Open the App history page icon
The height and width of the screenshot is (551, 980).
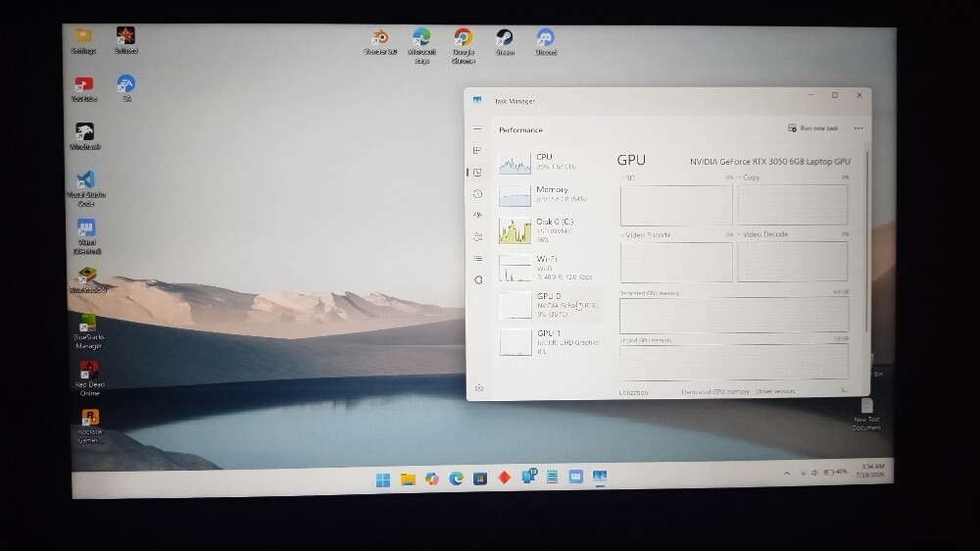click(477, 194)
